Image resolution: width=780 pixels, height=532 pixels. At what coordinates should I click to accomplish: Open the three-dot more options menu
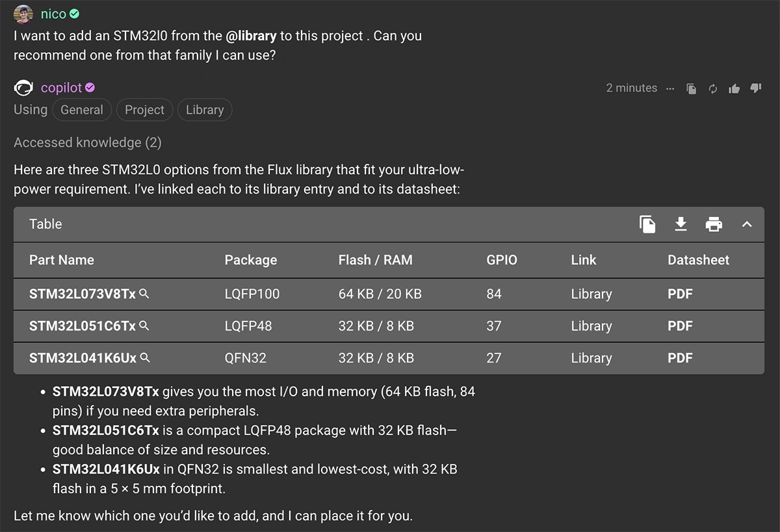671,89
